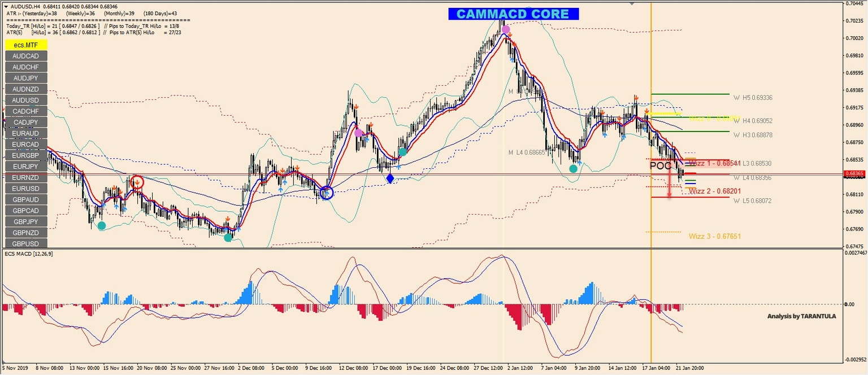Viewport: 868px width, 375px height.
Task: Select the red circle highlight near 20 Nov
Action: 137,182
